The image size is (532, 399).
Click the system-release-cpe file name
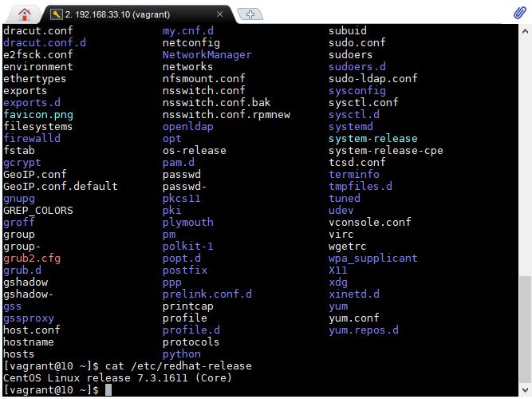386,151
